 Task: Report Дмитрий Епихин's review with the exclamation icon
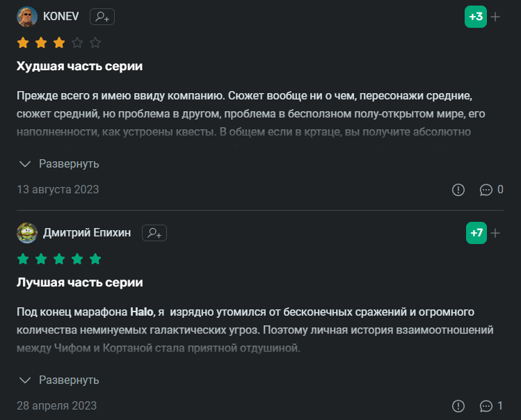pyautogui.click(x=458, y=405)
